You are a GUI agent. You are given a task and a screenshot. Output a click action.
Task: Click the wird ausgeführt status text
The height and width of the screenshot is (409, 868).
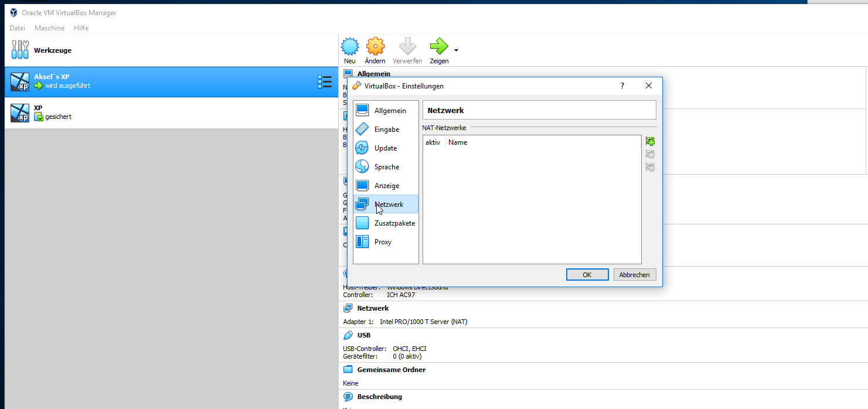(68, 86)
